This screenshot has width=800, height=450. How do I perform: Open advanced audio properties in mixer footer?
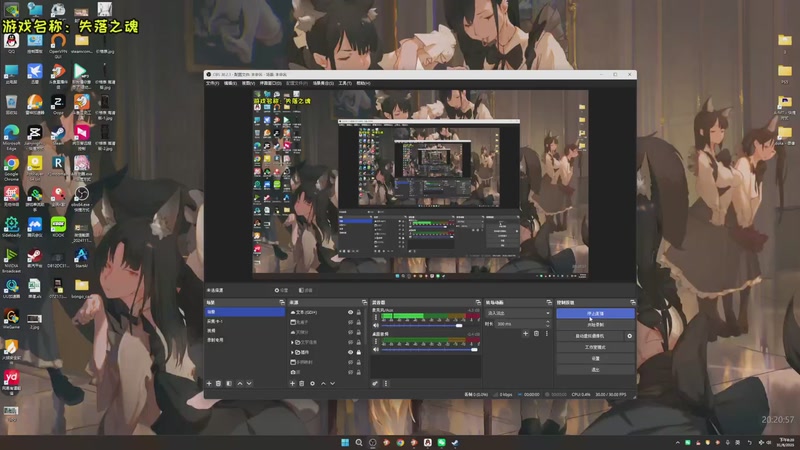pos(375,384)
